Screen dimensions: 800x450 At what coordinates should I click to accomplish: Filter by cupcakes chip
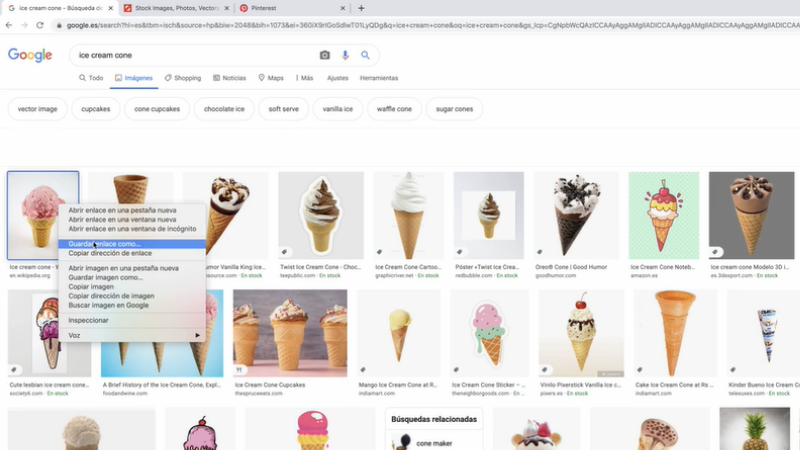point(95,109)
